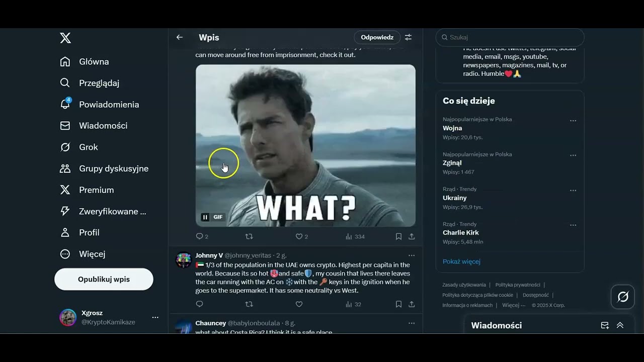Open more options on Johnny V's post

pyautogui.click(x=412, y=255)
